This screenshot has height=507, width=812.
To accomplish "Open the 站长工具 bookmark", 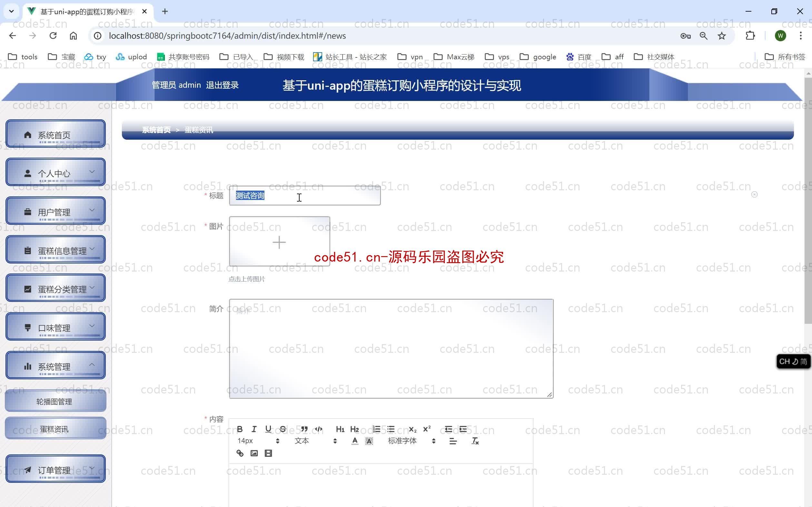I will 350,57.
